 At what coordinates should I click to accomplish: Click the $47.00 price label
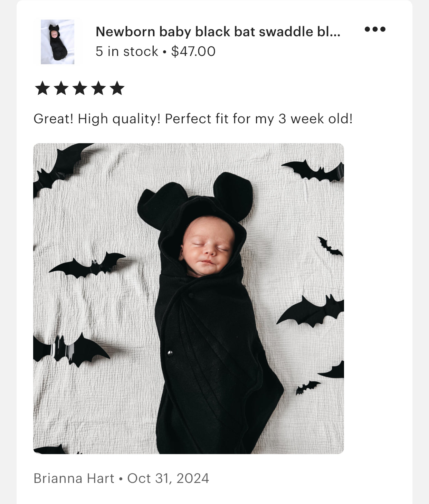193,51
